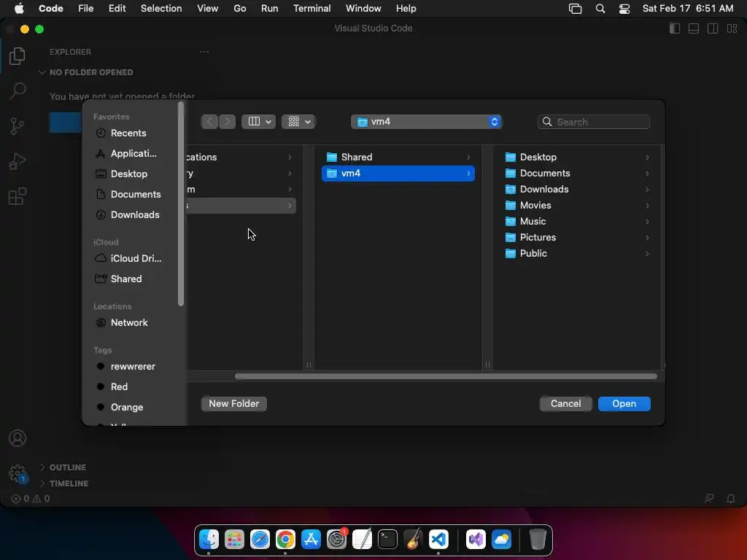
Task: Open the grouping options dropdown
Action: (298, 122)
